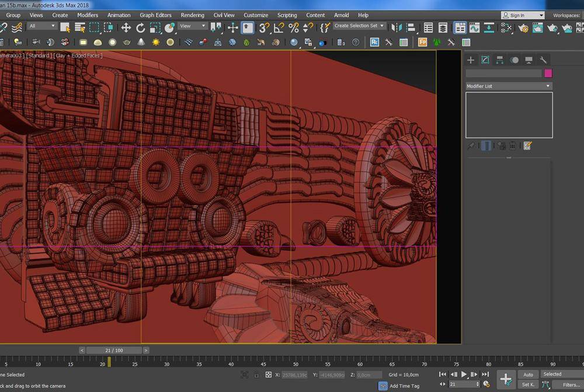The width and height of the screenshot is (584, 392).
Task: Select the Move tool in toolbar
Action: [126, 27]
